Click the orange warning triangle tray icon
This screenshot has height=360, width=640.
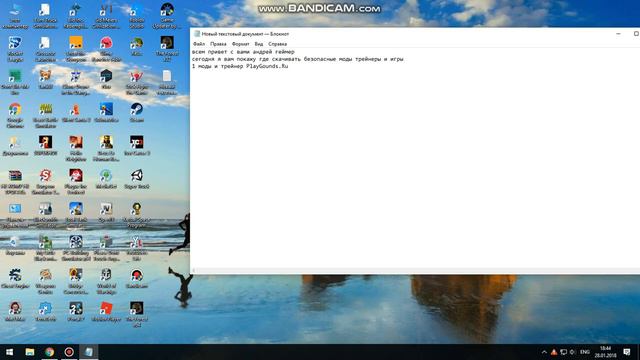coord(554,352)
